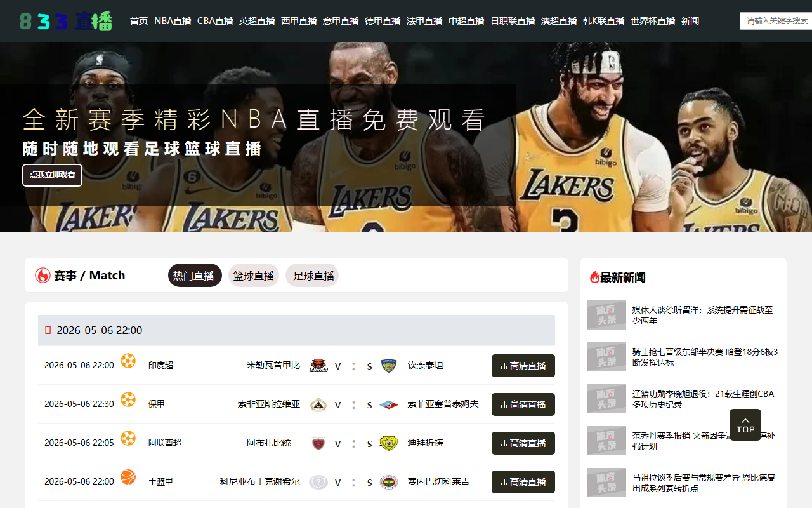Open news 骑士抢七晋级东部半决赛 article

click(x=705, y=357)
